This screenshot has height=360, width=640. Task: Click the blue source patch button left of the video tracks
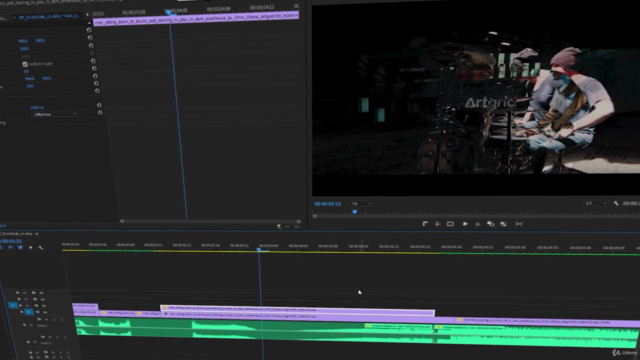13,305
